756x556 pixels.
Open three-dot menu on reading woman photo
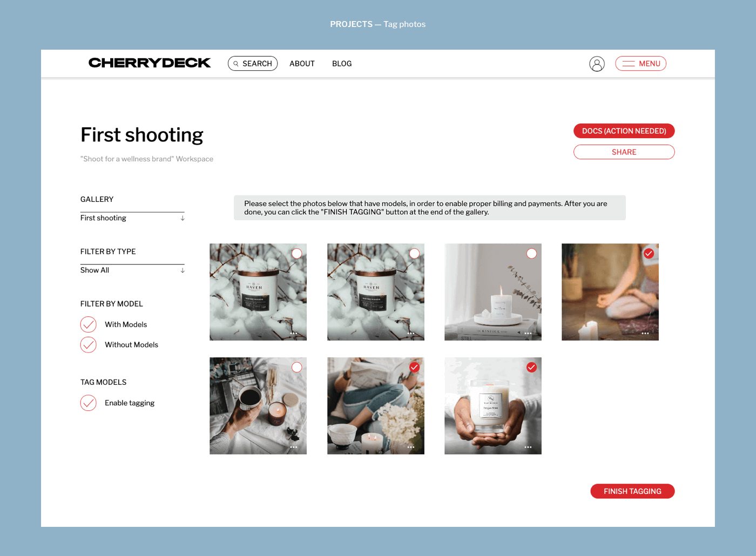[410, 447]
